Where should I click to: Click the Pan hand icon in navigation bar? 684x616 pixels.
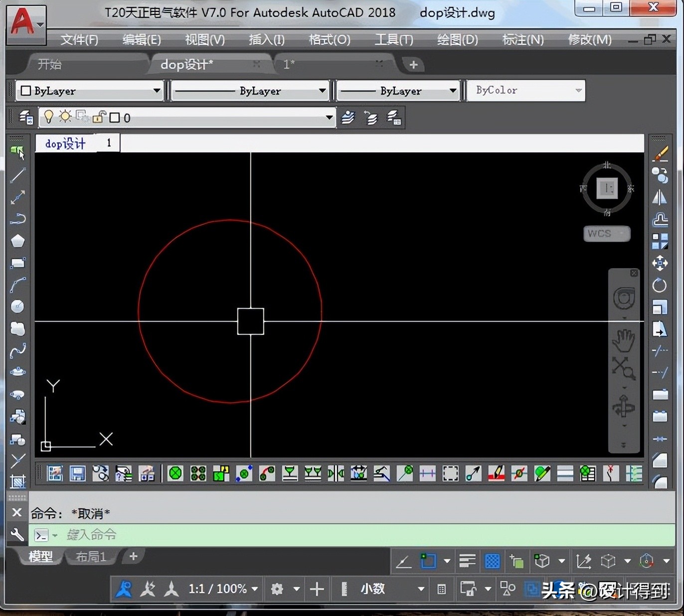coord(623,341)
